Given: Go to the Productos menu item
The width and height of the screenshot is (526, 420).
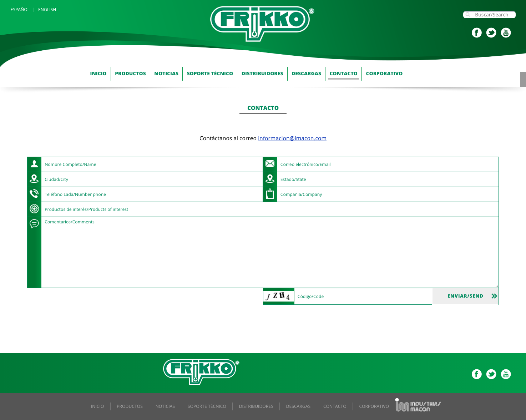Looking at the screenshot, I should (130, 74).
